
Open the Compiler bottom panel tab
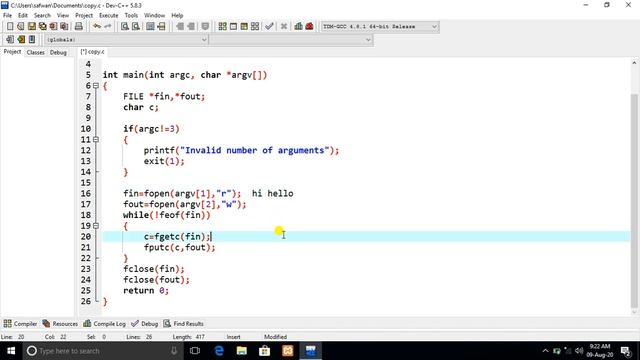20,324
